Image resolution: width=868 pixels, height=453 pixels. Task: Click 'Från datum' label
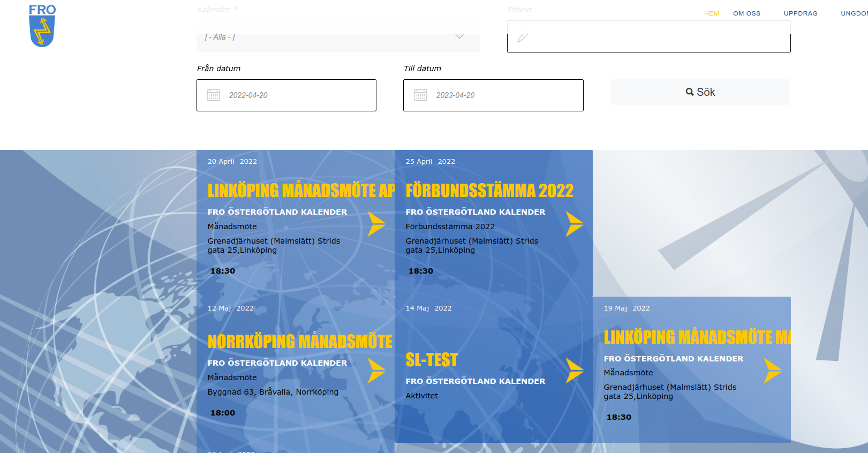tap(219, 69)
